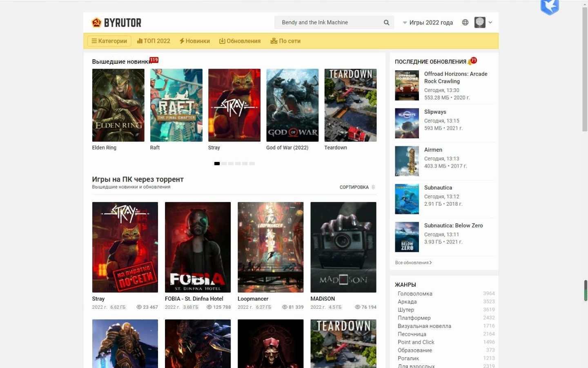Viewport: 588px width, 368px height.
Task: Open the Новинки section
Action: point(194,41)
